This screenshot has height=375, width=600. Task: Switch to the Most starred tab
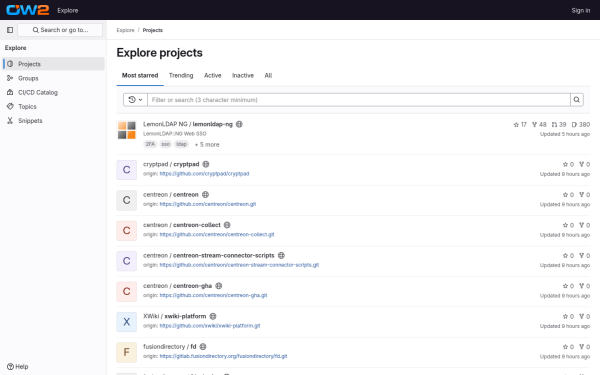[x=140, y=75]
